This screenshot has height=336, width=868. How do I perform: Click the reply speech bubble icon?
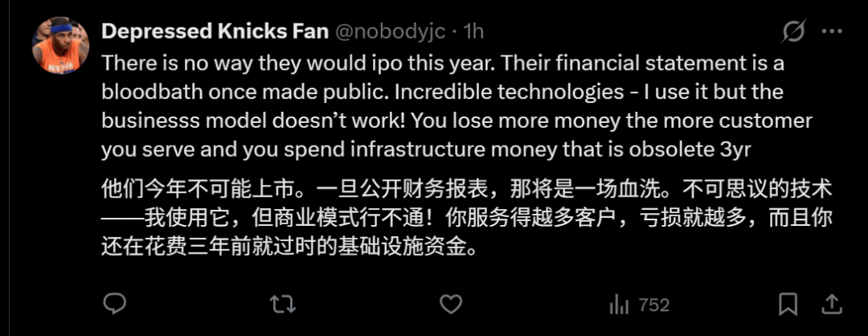(x=115, y=304)
